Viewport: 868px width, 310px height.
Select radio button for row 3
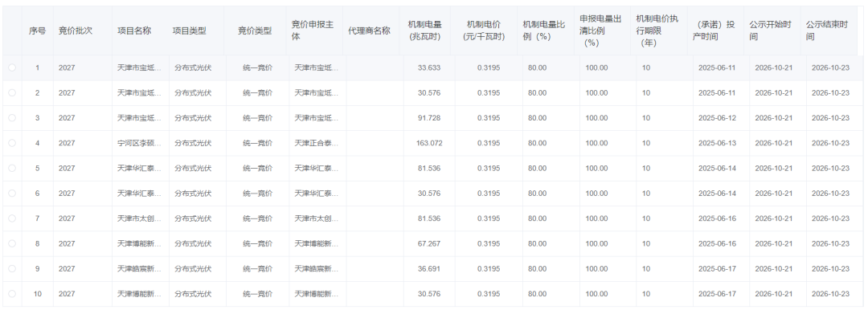pos(12,118)
